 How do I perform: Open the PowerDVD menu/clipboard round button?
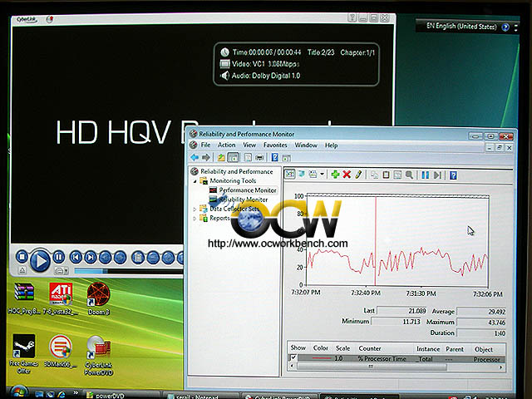(x=138, y=258)
